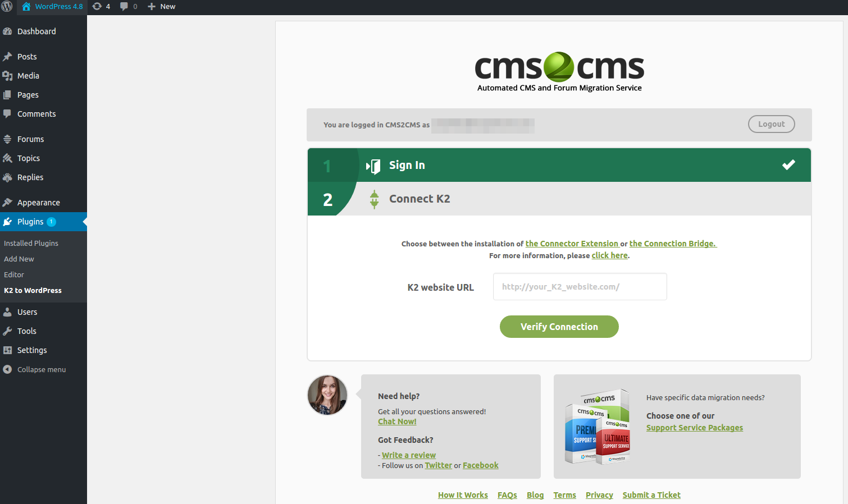Click the Topics icon in sidebar
The width and height of the screenshot is (848, 504).
(x=7, y=158)
